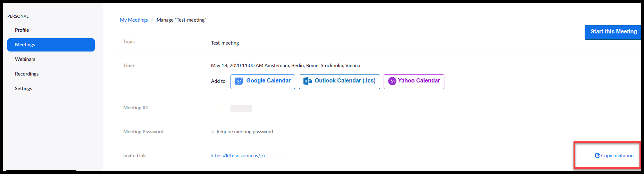Click the Copy Invitation share icon

pyautogui.click(x=597, y=156)
